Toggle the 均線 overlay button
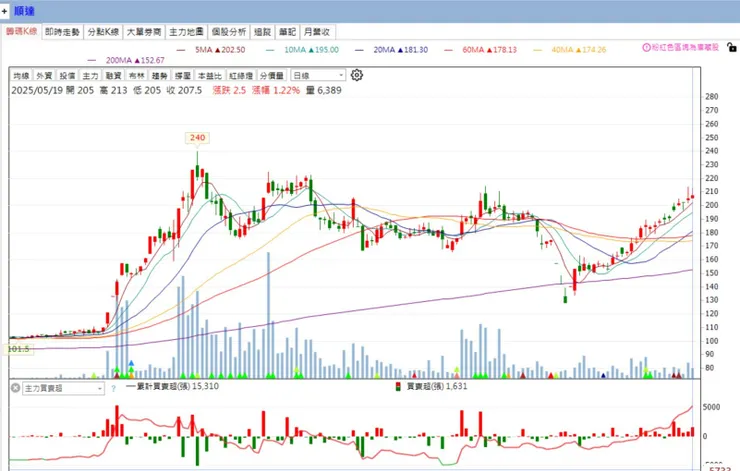Screen dimensions: 740x471 [x=21, y=76]
